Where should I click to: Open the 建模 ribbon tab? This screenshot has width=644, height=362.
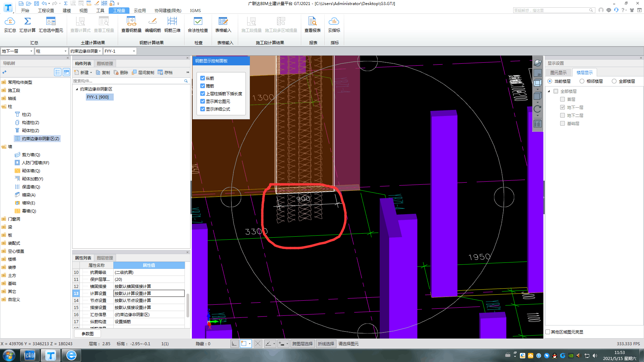67,10
